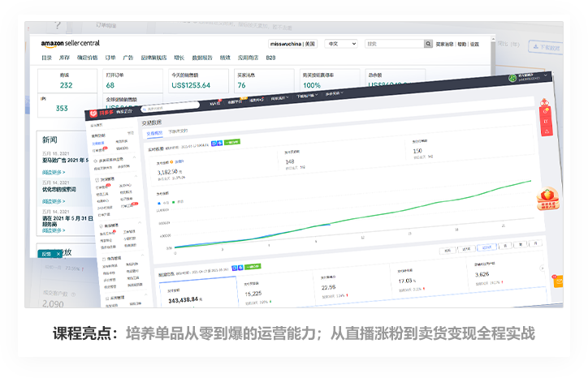588x378 pixels.
Task: Click the Pinduoduo red logo icon
Action: [93, 113]
